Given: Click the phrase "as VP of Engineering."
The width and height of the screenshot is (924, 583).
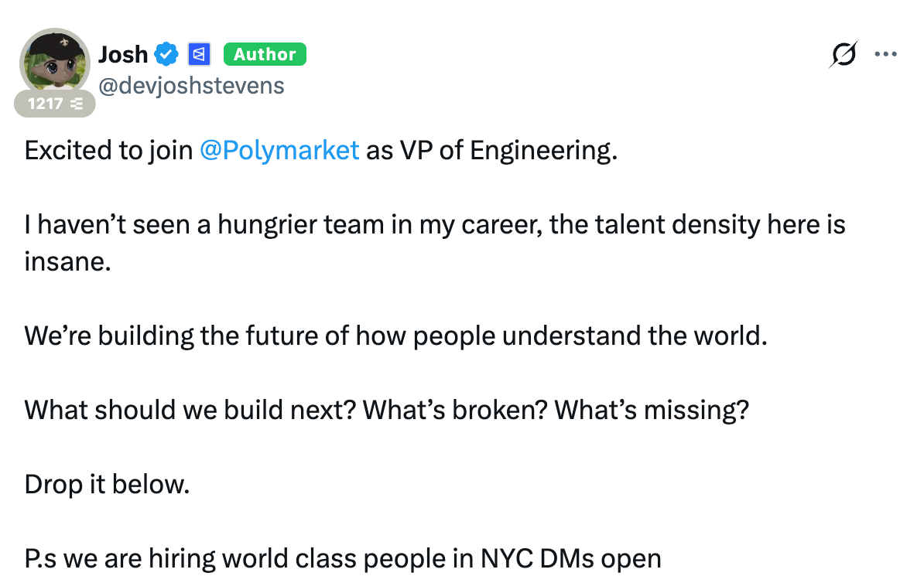Looking at the screenshot, I should (x=492, y=150).
